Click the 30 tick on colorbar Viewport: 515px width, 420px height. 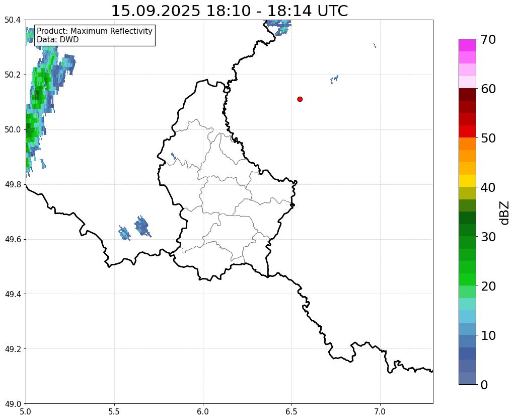click(x=488, y=237)
